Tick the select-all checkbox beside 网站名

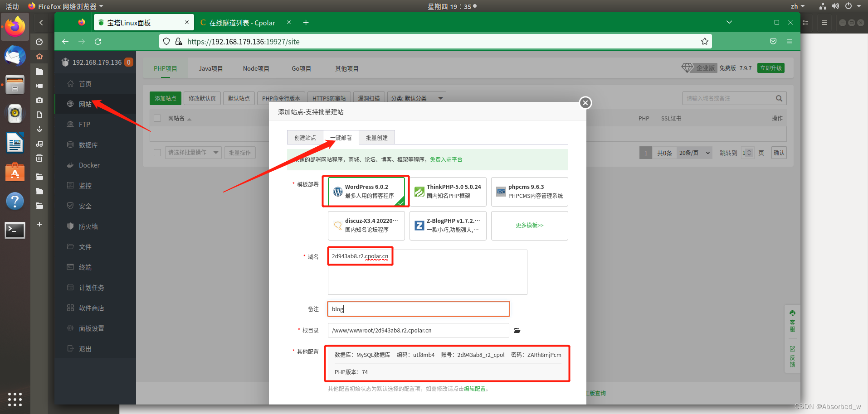pos(158,118)
